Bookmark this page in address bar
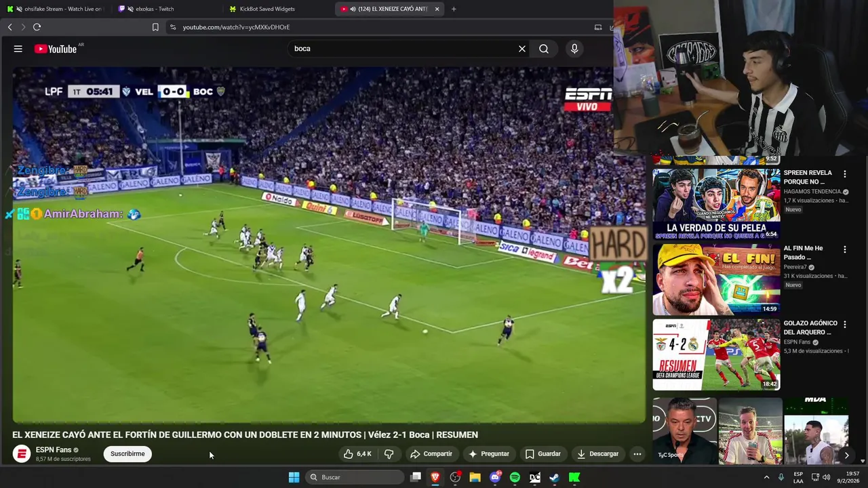 click(x=155, y=27)
